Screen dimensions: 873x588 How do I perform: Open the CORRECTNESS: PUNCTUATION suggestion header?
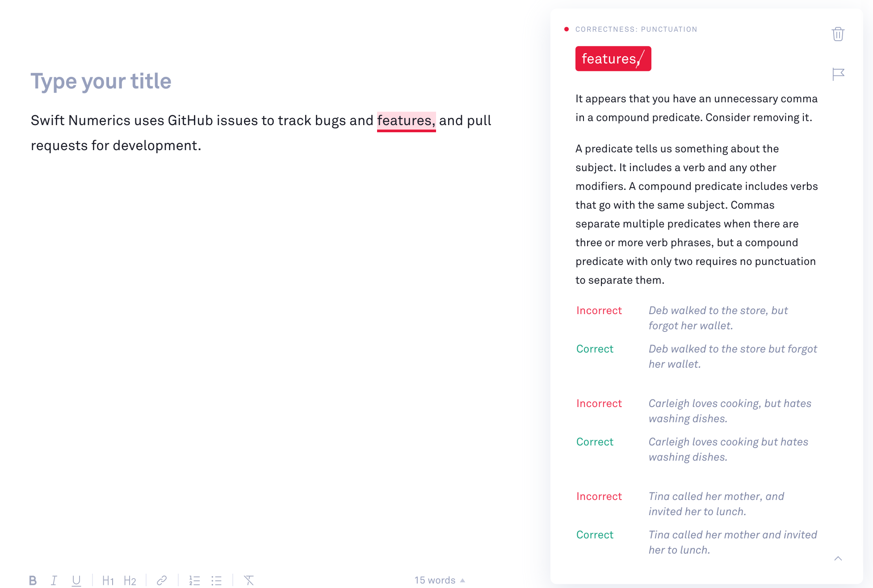point(636,29)
